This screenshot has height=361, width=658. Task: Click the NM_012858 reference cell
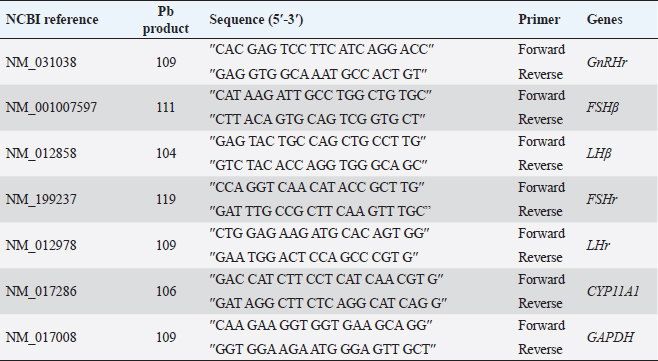coord(41,153)
